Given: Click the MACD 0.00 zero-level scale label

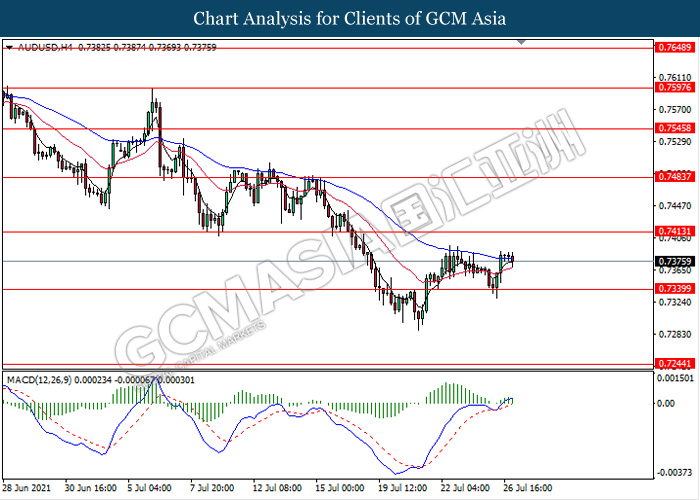Looking at the screenshot, I should pyautogui.click(x=666, y=404).
